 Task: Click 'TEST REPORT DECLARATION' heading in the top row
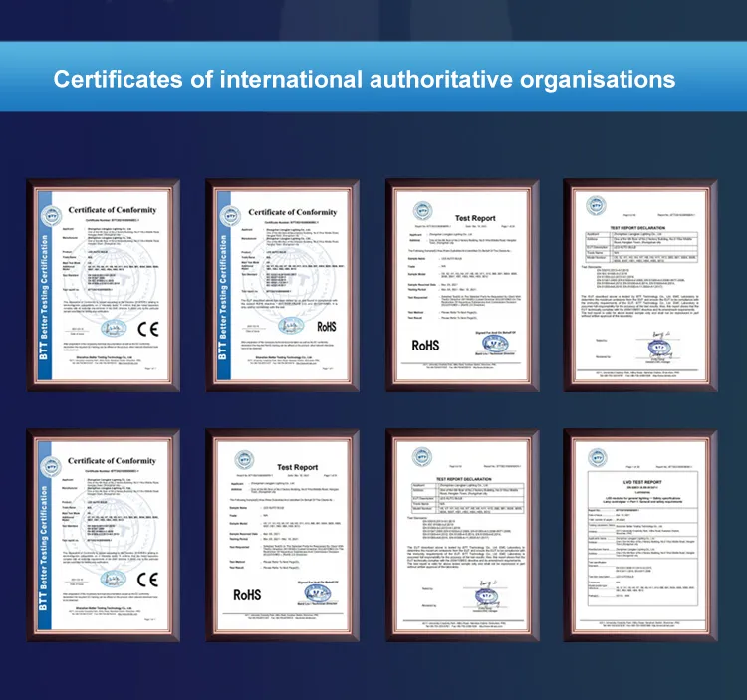click(x=637, y=228)
